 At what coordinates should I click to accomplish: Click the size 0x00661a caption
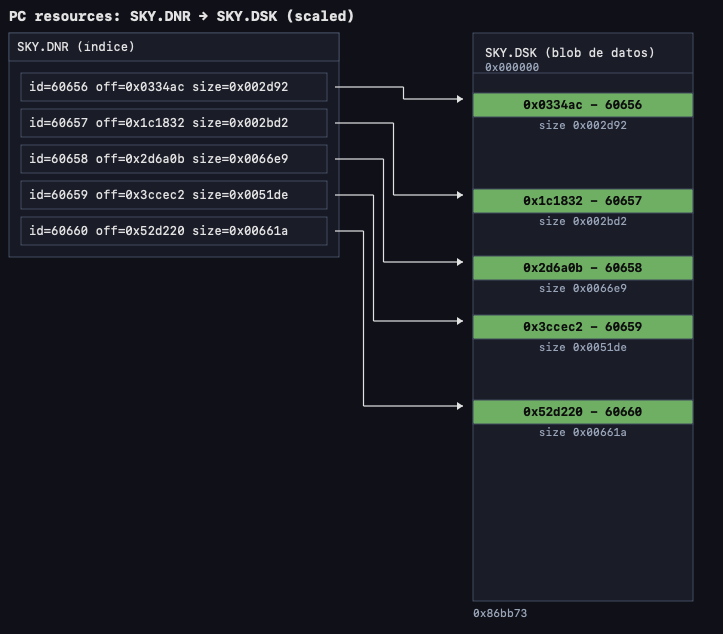[x=582, y=433]
